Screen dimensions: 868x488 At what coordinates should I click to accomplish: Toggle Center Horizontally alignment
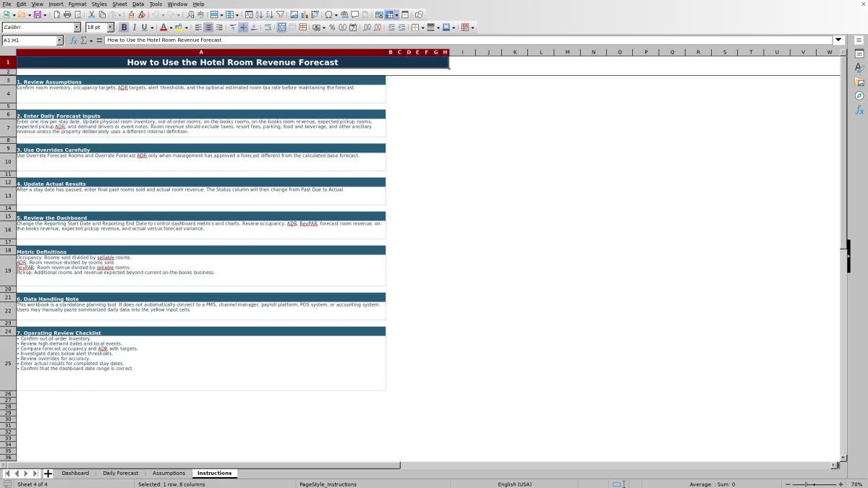[x=208, y=27]
